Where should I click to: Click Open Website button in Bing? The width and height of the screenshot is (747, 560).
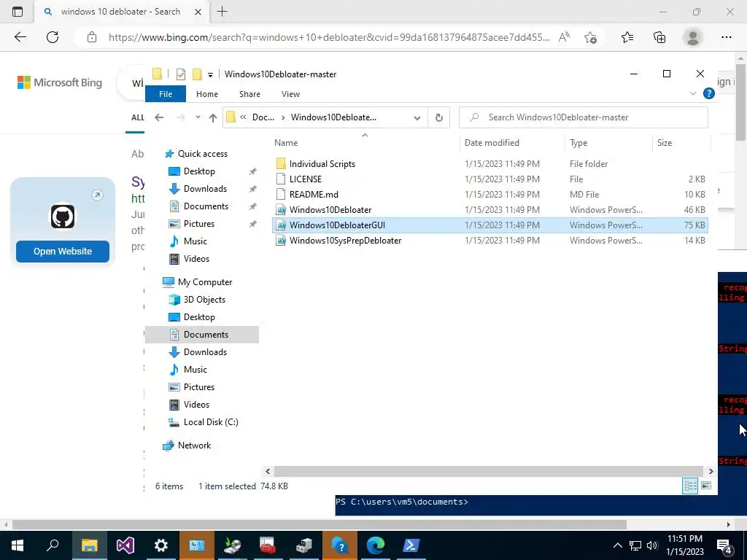tap(63, 252)
